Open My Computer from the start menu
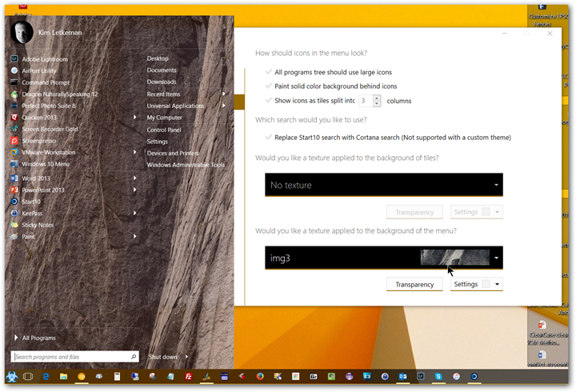This screenshot has width=576, height=392. [x=164, y=118]
